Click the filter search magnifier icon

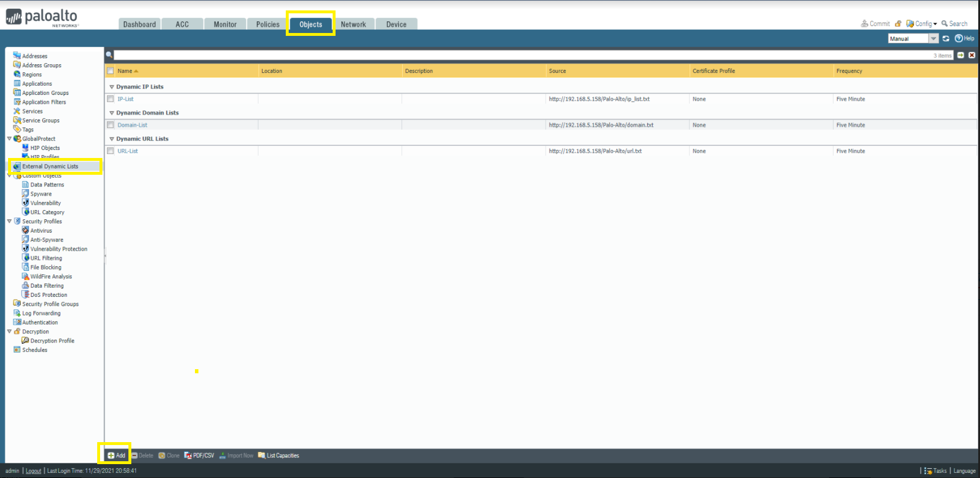click(x=109, y=55)
